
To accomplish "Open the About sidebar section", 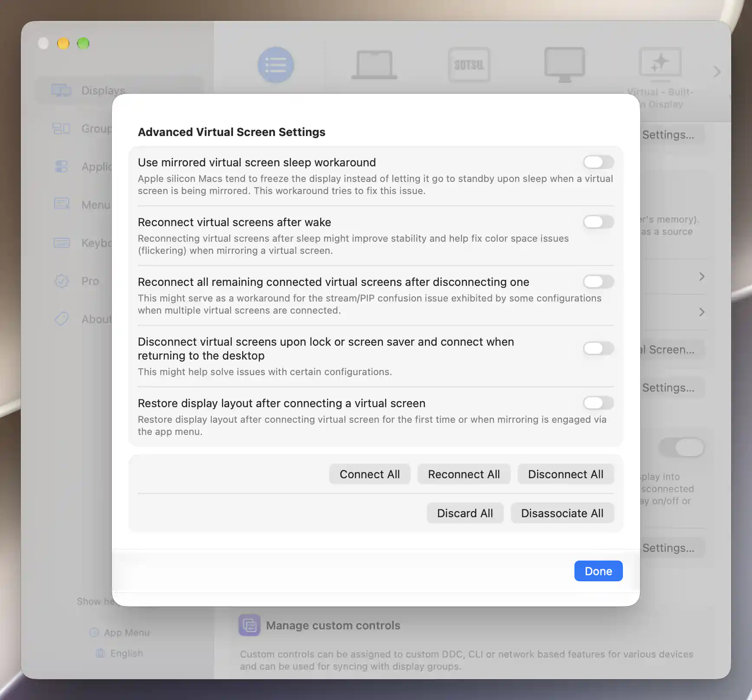I will (x=82, y=319).
